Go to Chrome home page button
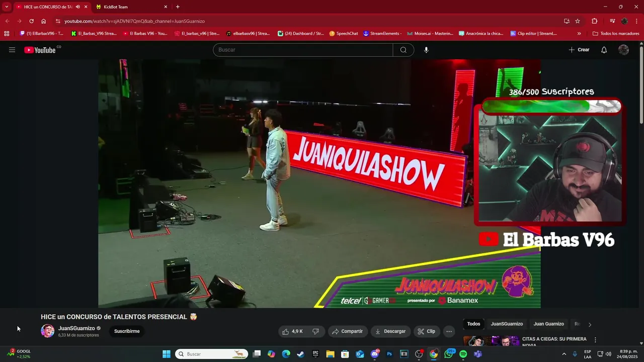This screenshot has width=644, height=362. click(x=44, y=21)
